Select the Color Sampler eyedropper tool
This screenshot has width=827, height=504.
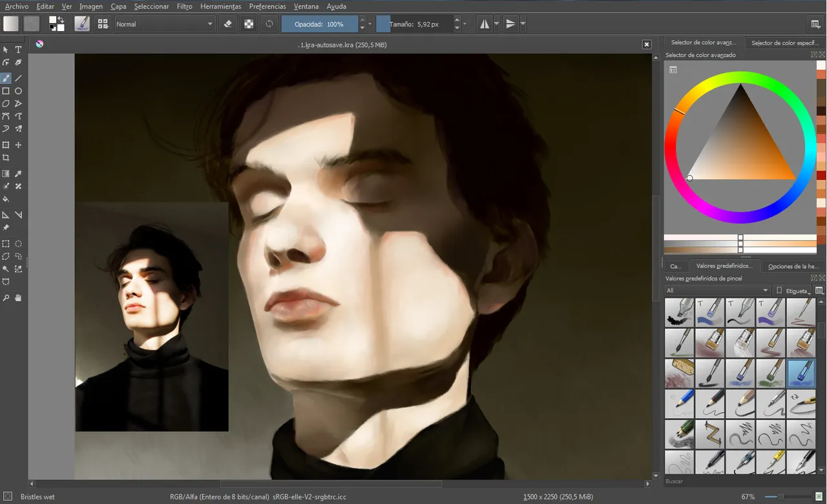coord(18,174)
